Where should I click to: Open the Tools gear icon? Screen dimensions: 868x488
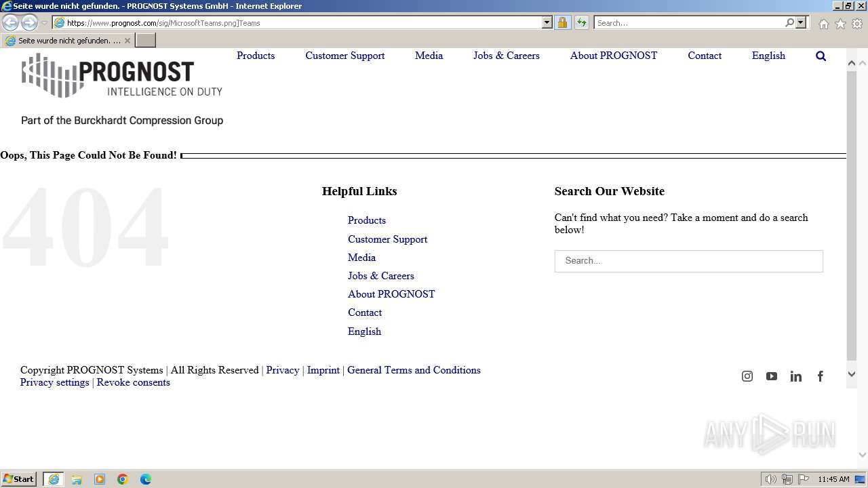coord(857,24)
